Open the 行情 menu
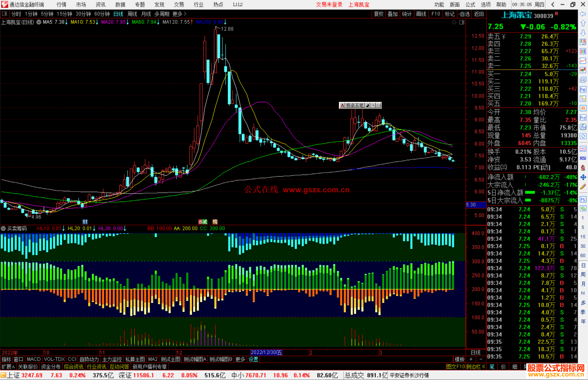Viewport: 588px width, 380px height. pos(61,4)
